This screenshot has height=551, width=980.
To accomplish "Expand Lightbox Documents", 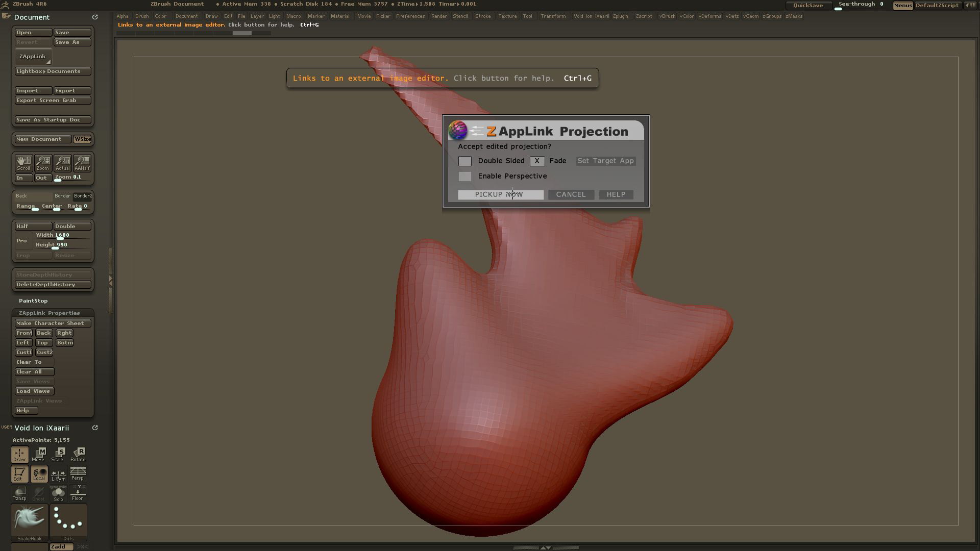I will [x=53, y=71].
